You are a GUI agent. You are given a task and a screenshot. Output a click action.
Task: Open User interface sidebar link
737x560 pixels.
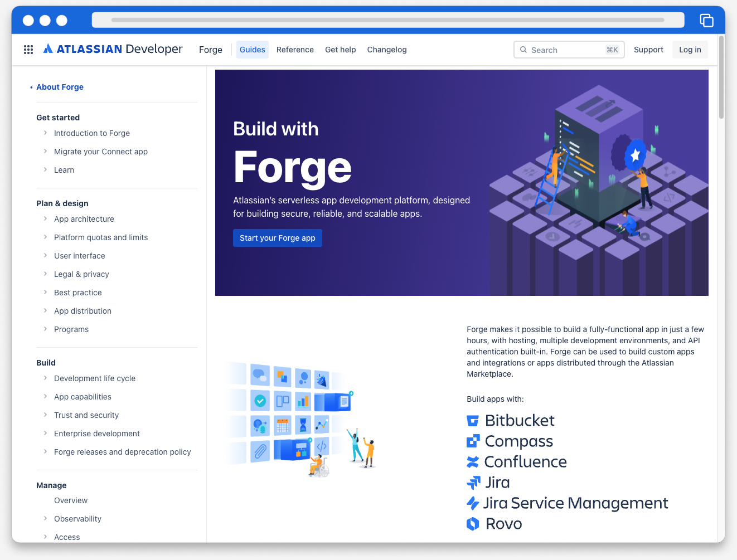coord(80,256)
